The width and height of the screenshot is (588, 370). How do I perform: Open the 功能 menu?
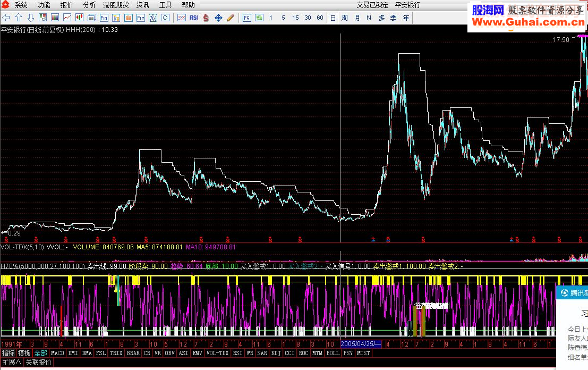[44, 5]
